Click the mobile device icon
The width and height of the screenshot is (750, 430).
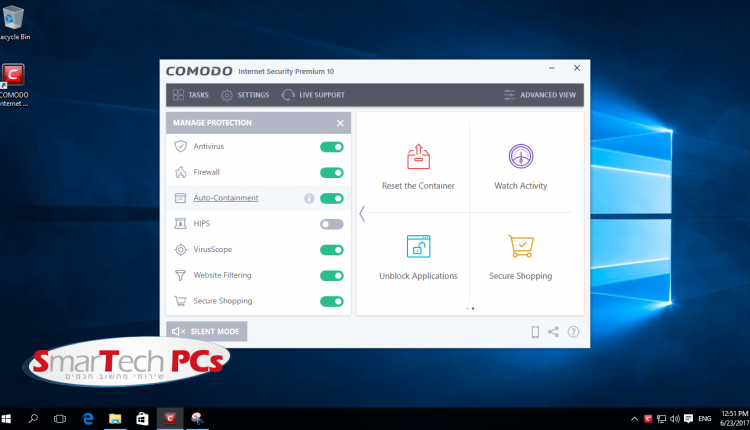pyautogui.click(x=535, y=332)
